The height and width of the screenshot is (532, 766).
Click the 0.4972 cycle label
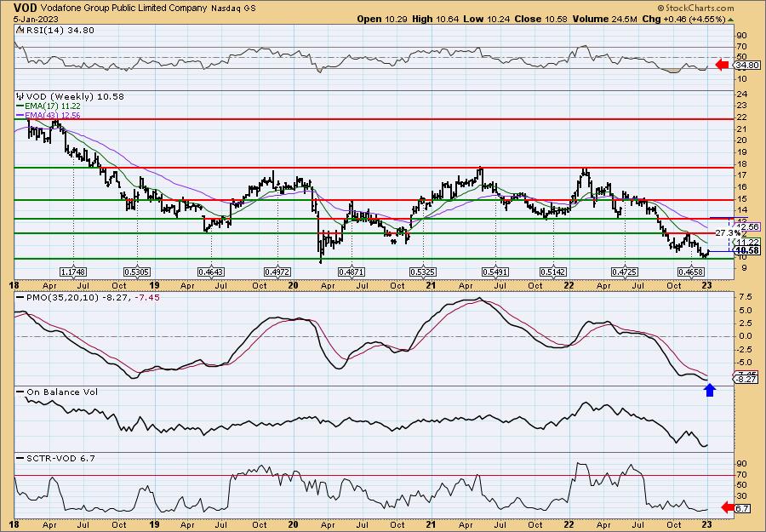pos(277,272)
